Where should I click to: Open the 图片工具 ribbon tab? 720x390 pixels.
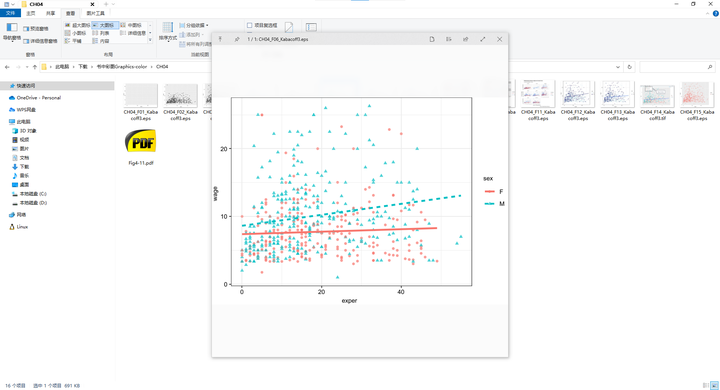pos(96,13)
